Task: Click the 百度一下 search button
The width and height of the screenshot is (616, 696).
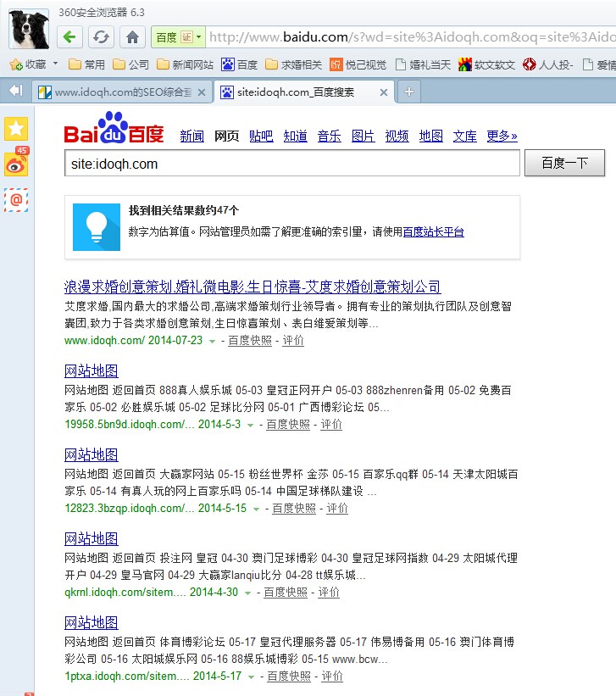Action: [x=564, y=163]
